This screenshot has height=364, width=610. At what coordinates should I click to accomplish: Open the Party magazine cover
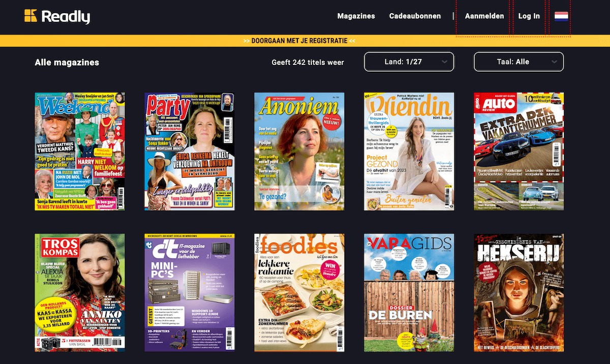point(190,151)
